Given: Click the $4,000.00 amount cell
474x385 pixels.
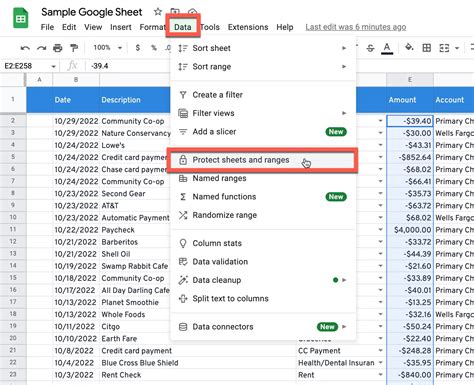Looking at the screenshot, I should point(410,230).
